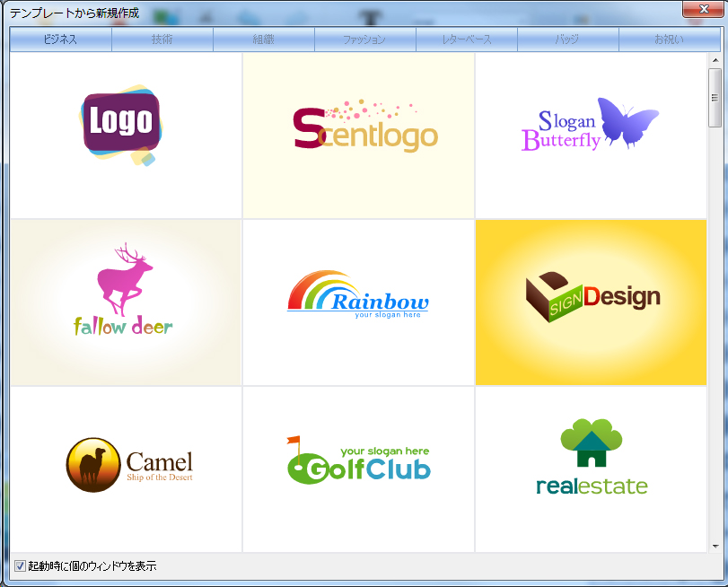Screen dimensions: 728x587
Task: Close the template dialog window
Action: point(704,9)
